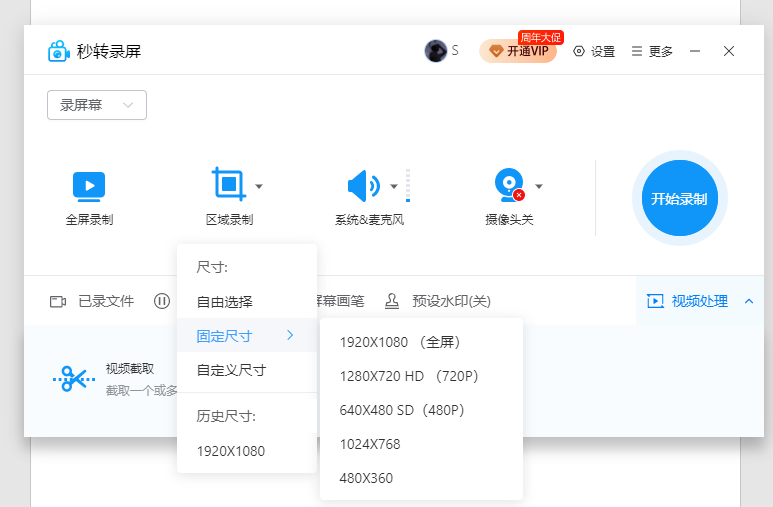Minimize the 秒转录屏 window
Image resolution: width=773 pixels, height=507 pixels.
(x=695, y=51)
